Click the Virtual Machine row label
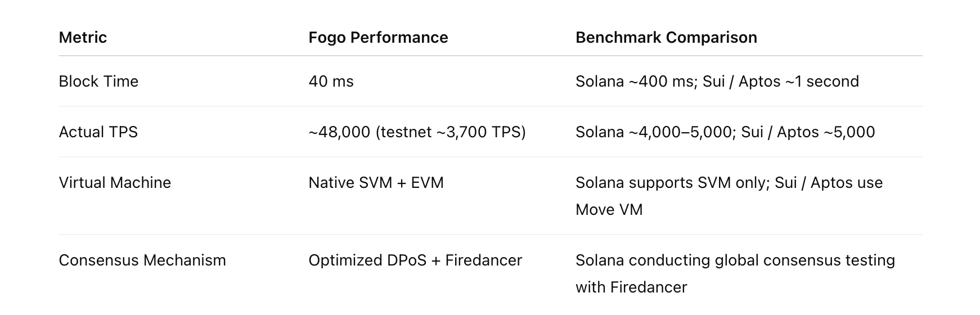980x315 pixels. pos(115,183)
